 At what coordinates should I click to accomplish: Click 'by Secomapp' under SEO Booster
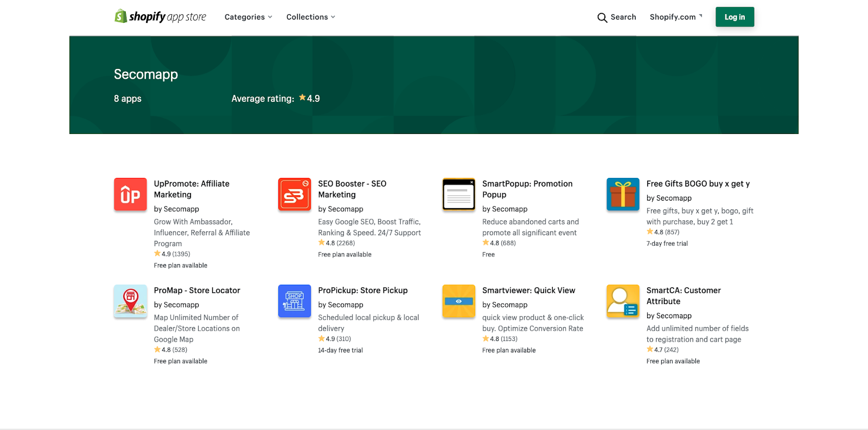[x=341, y=209]
